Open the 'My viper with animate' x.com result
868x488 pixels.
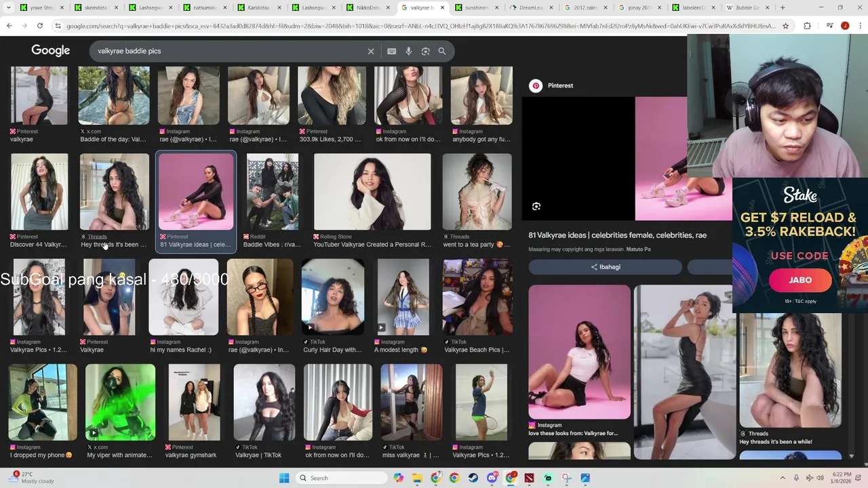[x=120, y=411]
